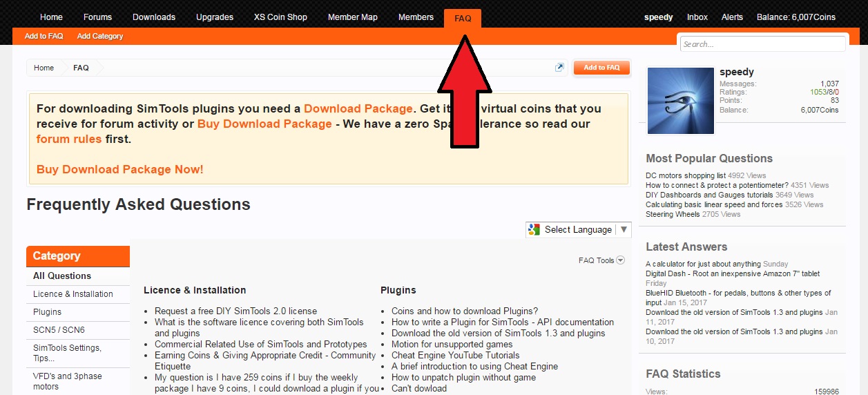
Task: Open Can't dowload question
Action: (x=419, y=388)
